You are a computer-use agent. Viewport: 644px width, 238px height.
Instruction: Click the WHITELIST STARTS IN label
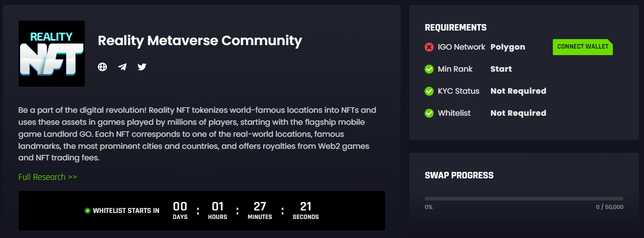coord(126,210)
